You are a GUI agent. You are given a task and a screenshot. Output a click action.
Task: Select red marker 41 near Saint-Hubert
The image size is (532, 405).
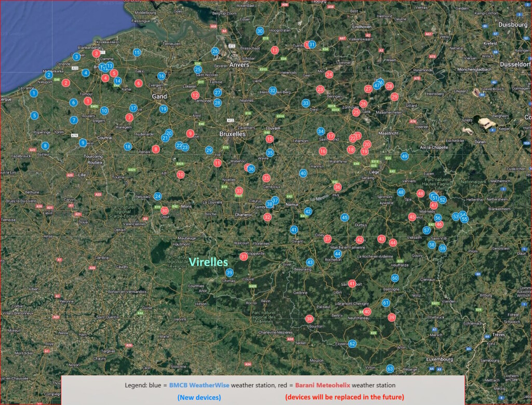click(352, 283)
